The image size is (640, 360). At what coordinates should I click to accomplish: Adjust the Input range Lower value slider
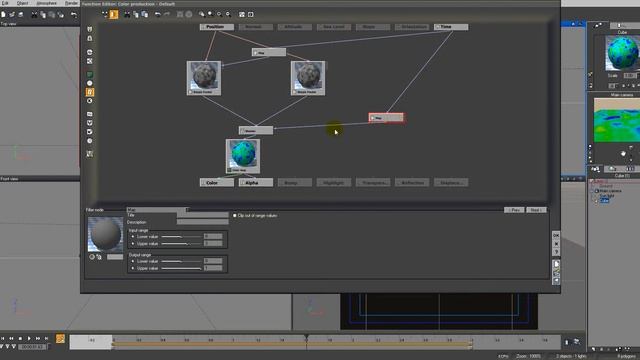click(x=181, y=237)
